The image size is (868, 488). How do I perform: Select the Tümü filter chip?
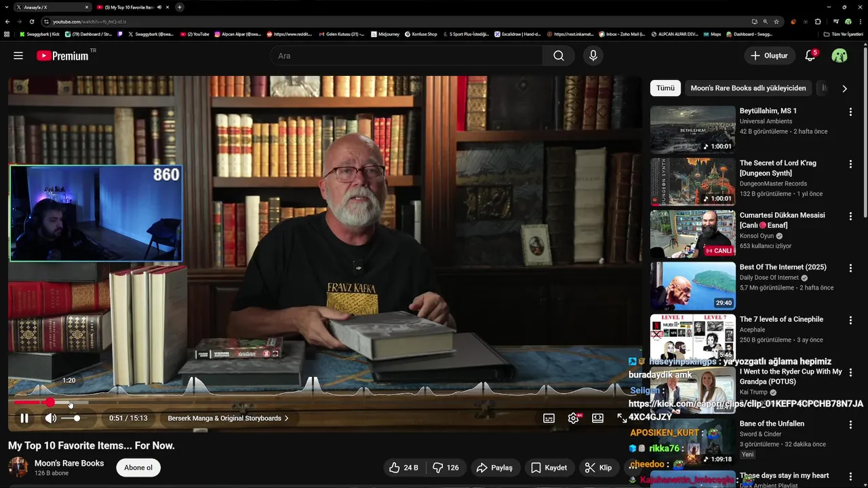(665, 88)
